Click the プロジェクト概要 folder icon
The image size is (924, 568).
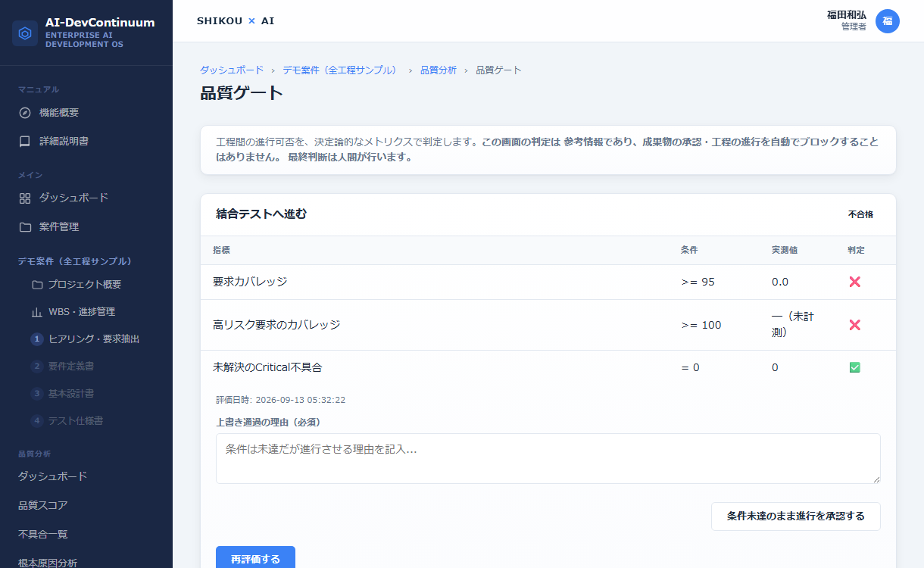tap(37, 285)
